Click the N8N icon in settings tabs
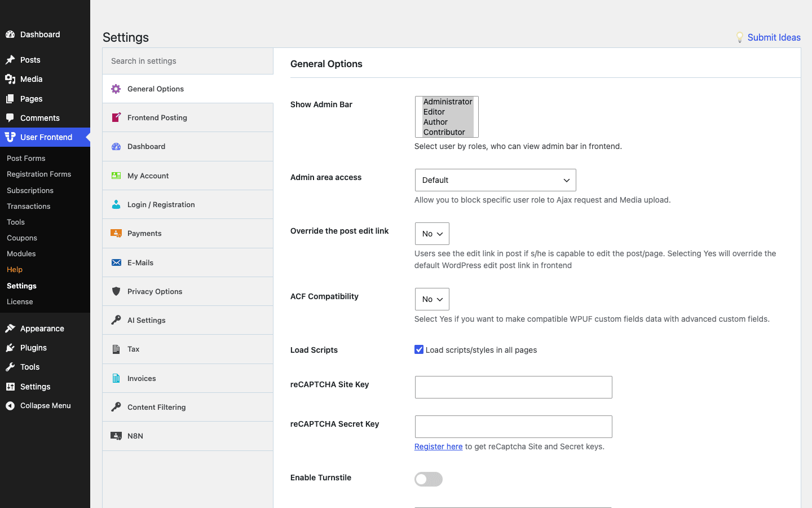812x508 pixels. 116,436
